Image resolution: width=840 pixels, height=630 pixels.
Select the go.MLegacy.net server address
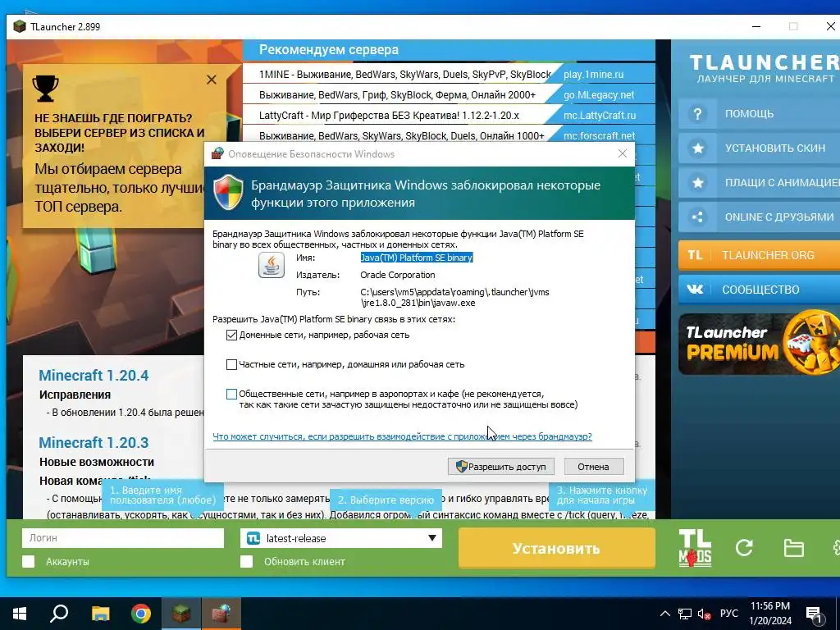click(599, 95)
